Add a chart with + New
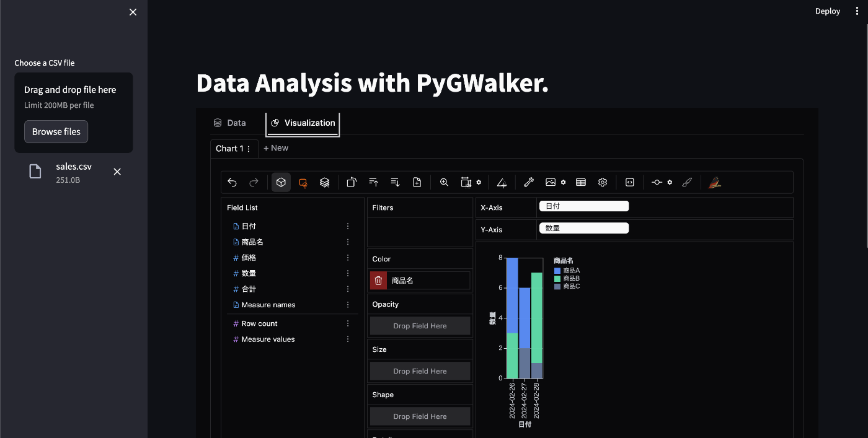The height and width of the screenshot is (438, 868). (x=276, y=148)
